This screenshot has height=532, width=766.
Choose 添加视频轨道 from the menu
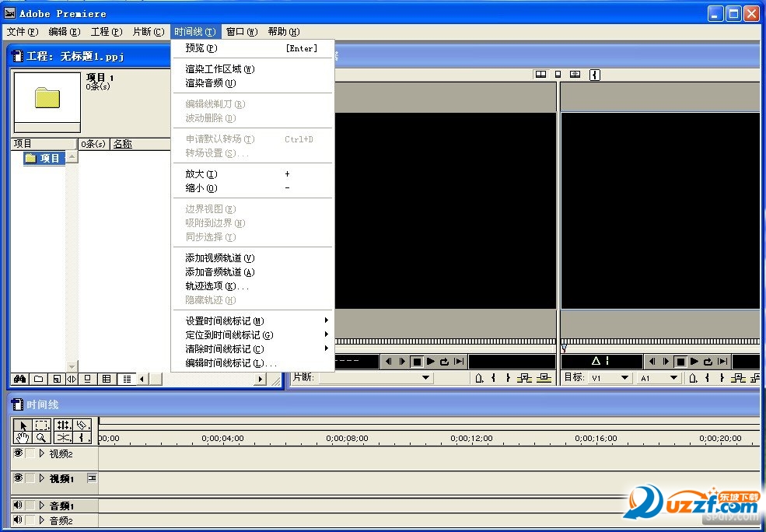point(219,258)
